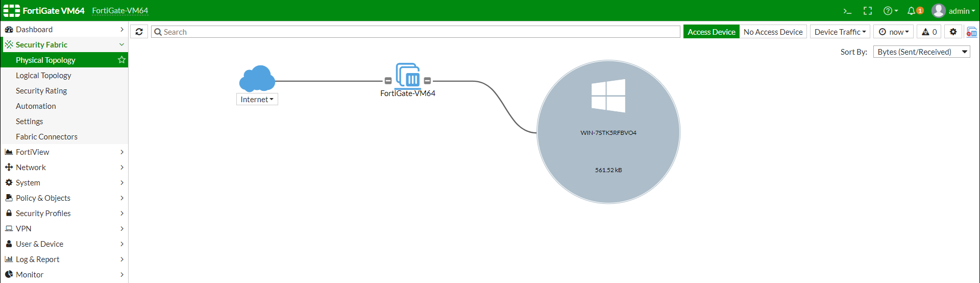980x283 pixels.
Task: Expand the User & Device menu
Action: [64, 244]
